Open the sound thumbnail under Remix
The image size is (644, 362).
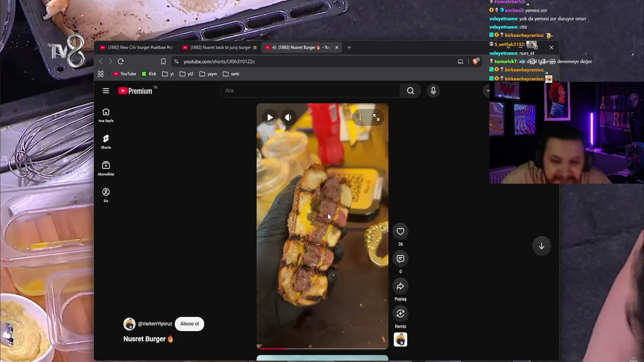pos(400,340)
